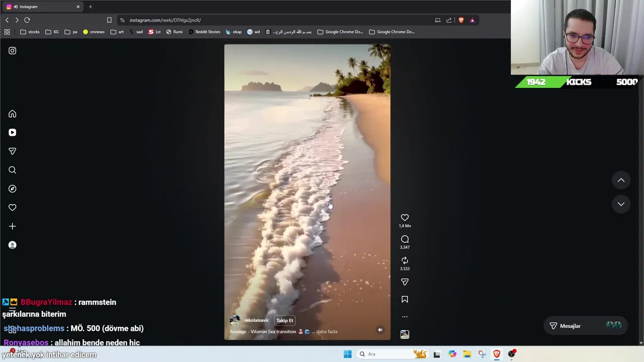
Task: Go to the next reel with the down arrow
Action: point(621,204)
